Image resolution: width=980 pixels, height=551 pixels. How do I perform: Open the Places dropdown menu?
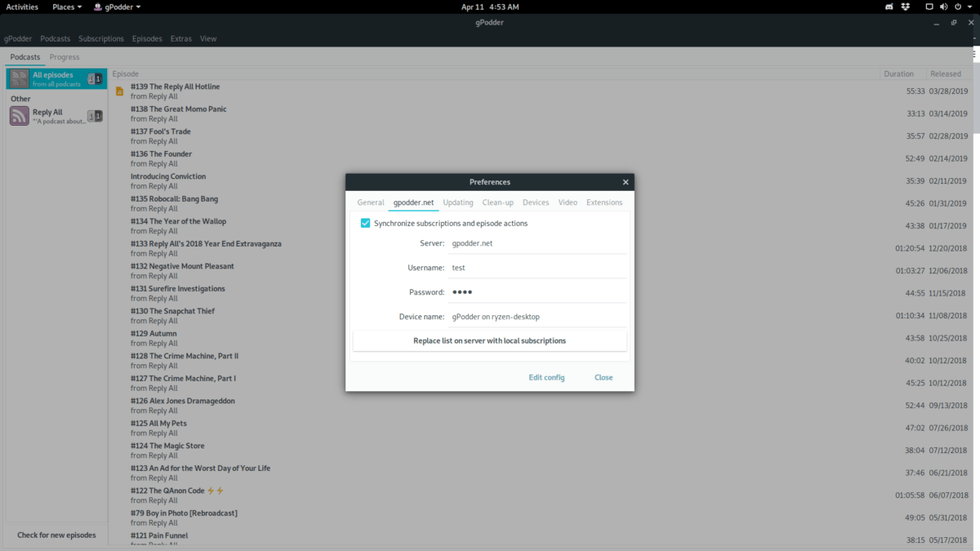point(67,7)
